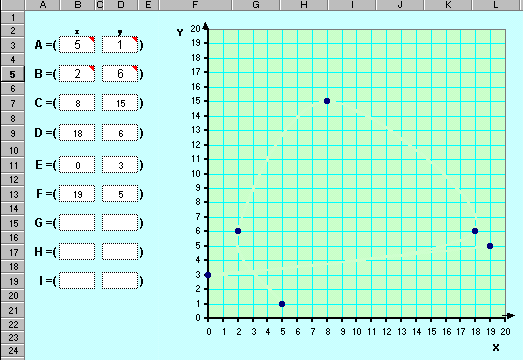Click row header 13
This screenshot has width=523, height=360.
(12, 194)
